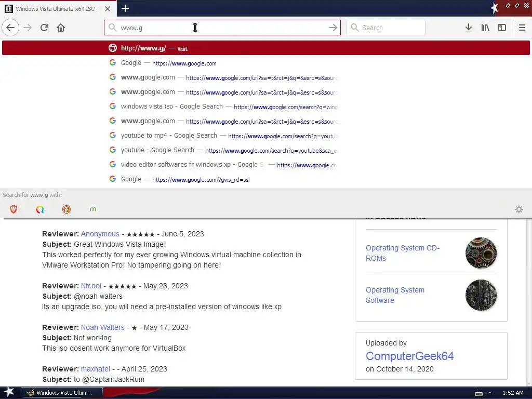Screen dimensions: 532x399
Task: Select youtube to mp4 - Google Search suggestion
Action: [x=266, y=136]
